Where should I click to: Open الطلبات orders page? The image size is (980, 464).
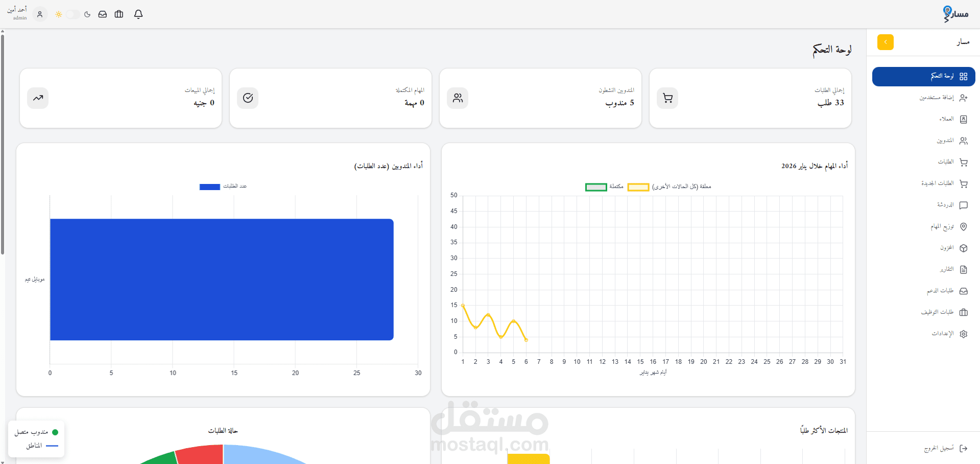[x=923, y=162]
